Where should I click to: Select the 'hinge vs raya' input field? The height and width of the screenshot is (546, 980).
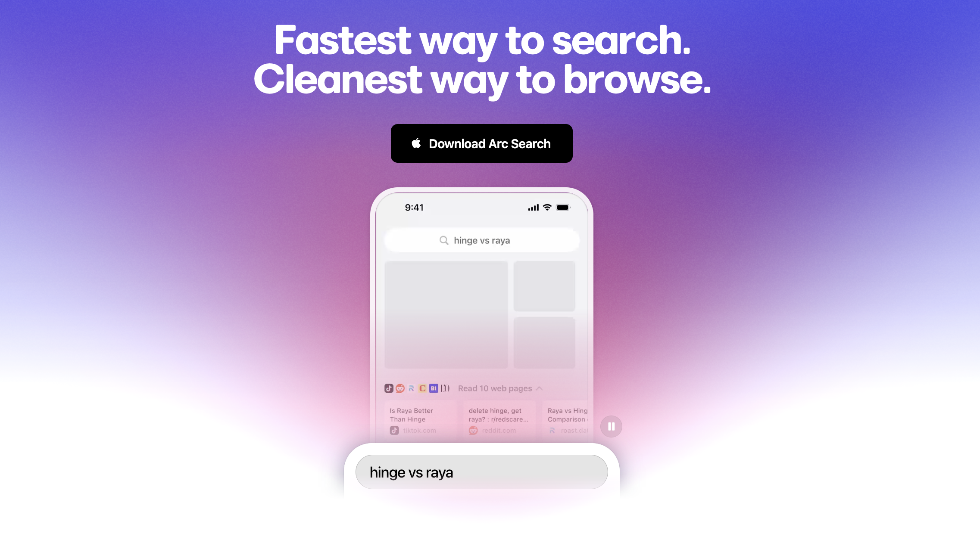(x=480, y=472)
